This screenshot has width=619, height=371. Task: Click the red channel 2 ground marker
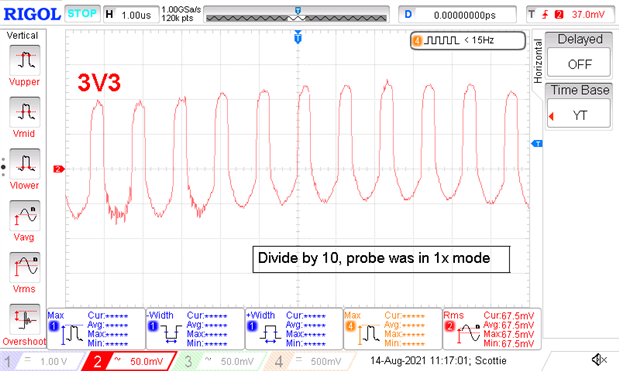click(59, 169)
